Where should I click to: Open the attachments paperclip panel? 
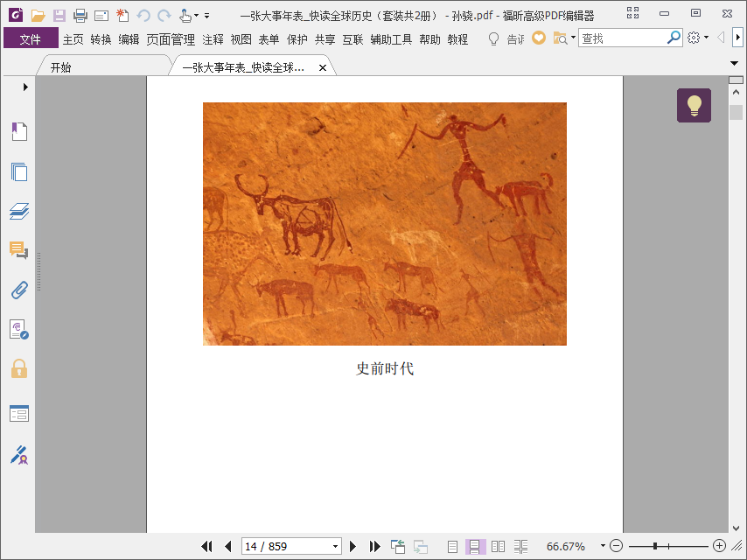coord(19,290)
